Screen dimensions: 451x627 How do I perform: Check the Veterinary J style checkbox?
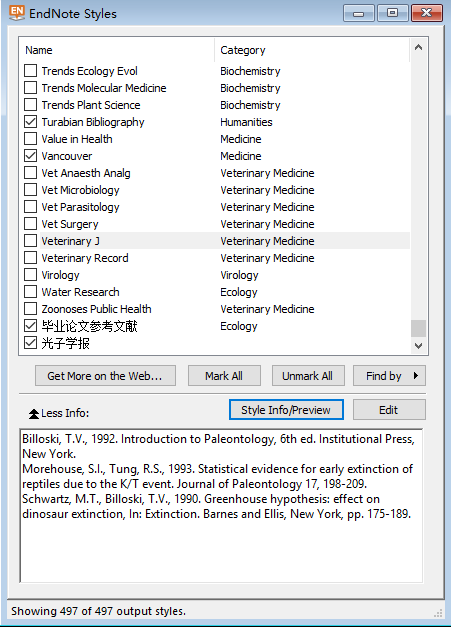[30, 241]
